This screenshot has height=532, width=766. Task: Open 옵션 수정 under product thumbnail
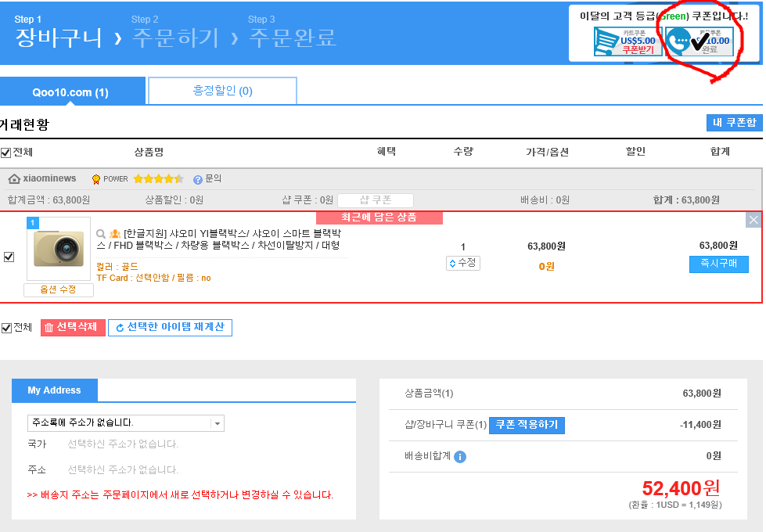(59, 290)
